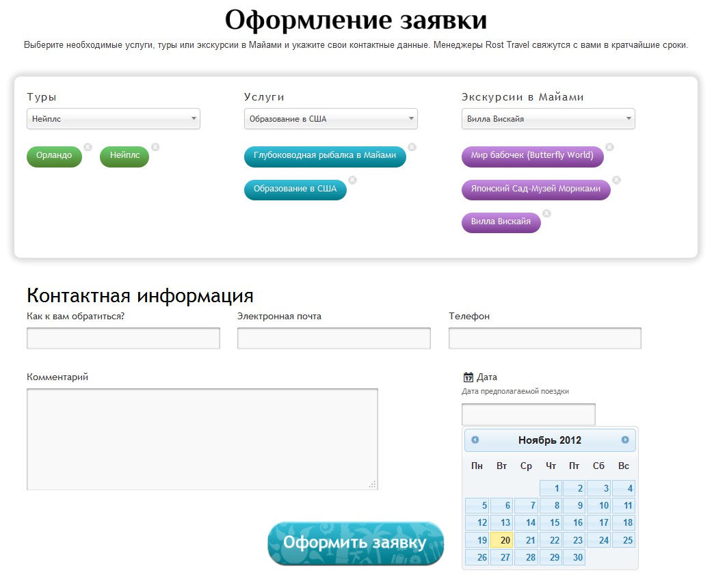Select November 12 in calendar
This screenshot has width=714, height=588.
(477, 523)
